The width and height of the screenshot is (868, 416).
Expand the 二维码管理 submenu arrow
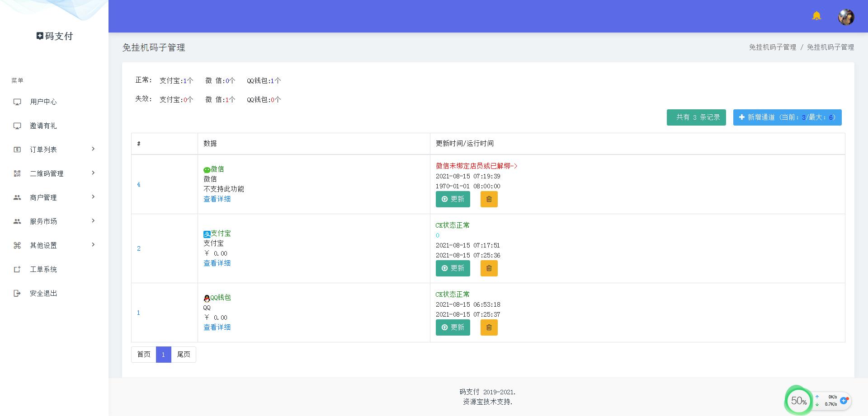point(93,173)
